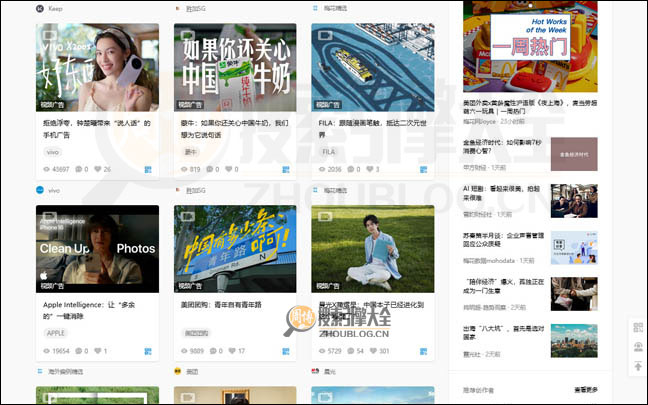648x405 pixels.
Task: Click the heart icon with 17 likes
Action: (x=232, y=351)
